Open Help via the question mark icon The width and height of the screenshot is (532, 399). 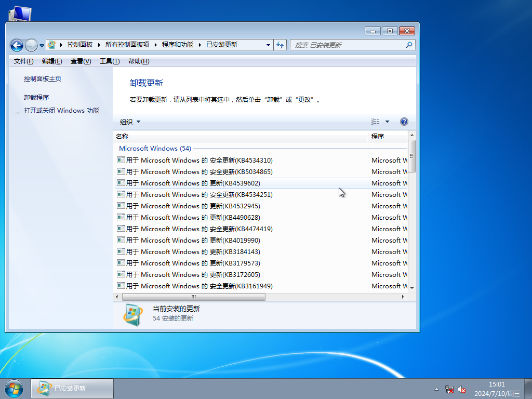[x=404, y=121]
